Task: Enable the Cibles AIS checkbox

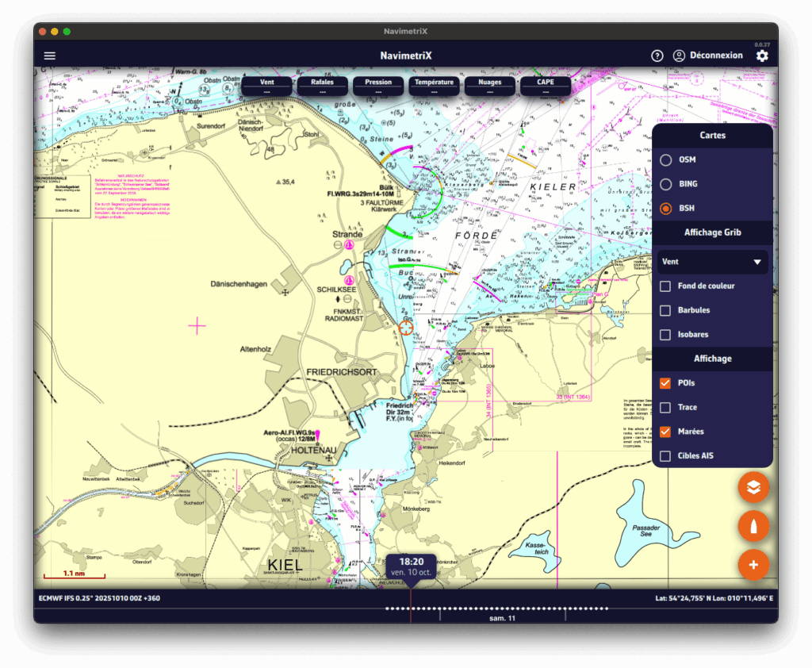Action: coord(666,456)
